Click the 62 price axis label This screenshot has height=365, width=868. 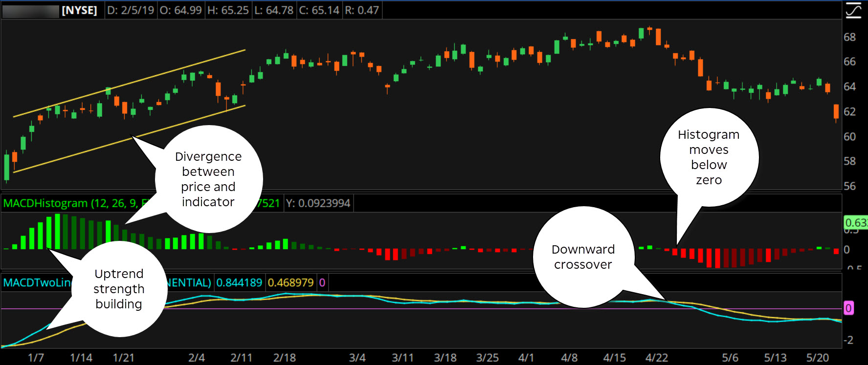click(850, 111)
